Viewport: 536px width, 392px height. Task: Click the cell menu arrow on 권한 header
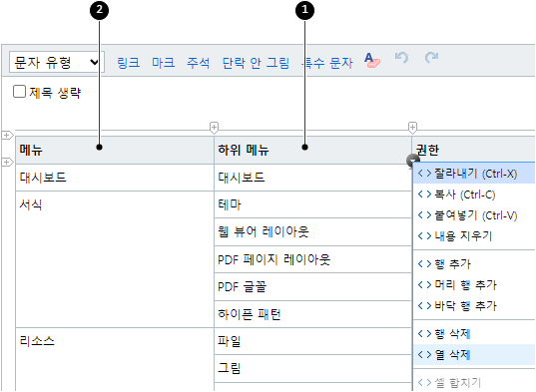(x=412, y=160)
